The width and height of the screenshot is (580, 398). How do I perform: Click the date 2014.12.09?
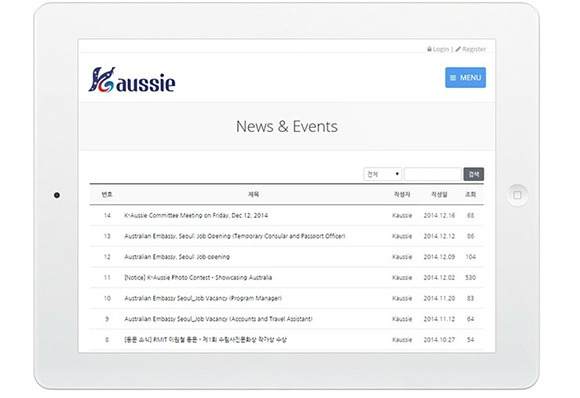click(439, 257)
